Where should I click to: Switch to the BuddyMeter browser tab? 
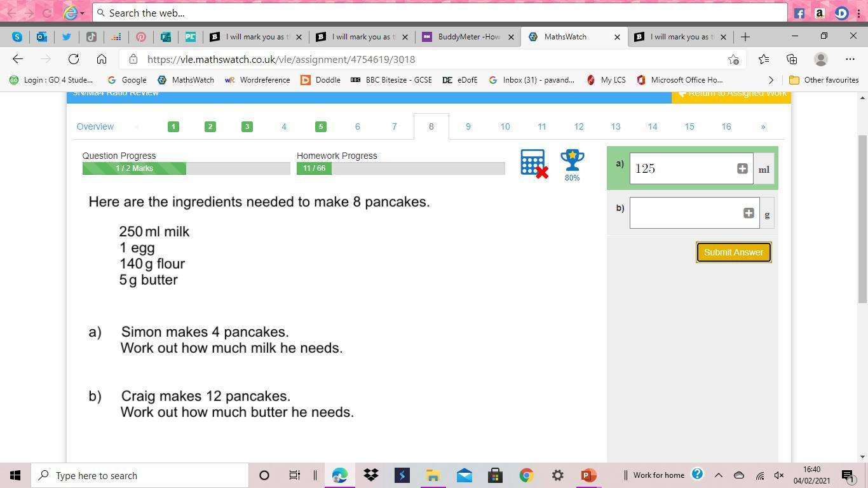tap(469, 37)
